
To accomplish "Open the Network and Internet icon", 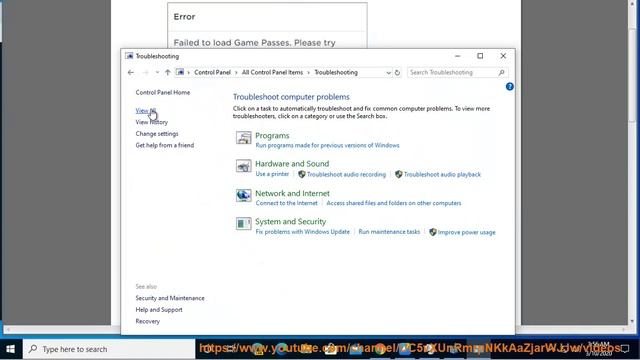I will pos(243,195).
